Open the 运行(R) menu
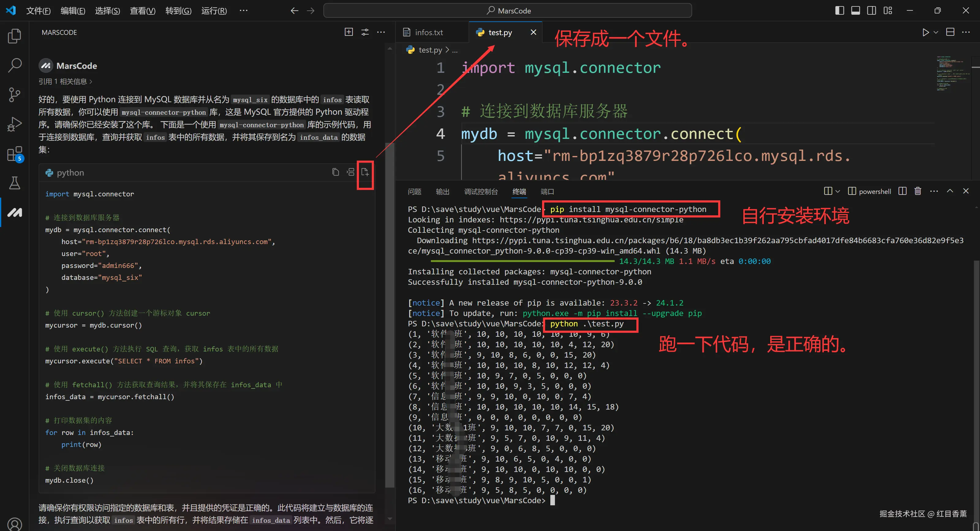Viewport: 980px width, 531px height. (x=214, y=11)
